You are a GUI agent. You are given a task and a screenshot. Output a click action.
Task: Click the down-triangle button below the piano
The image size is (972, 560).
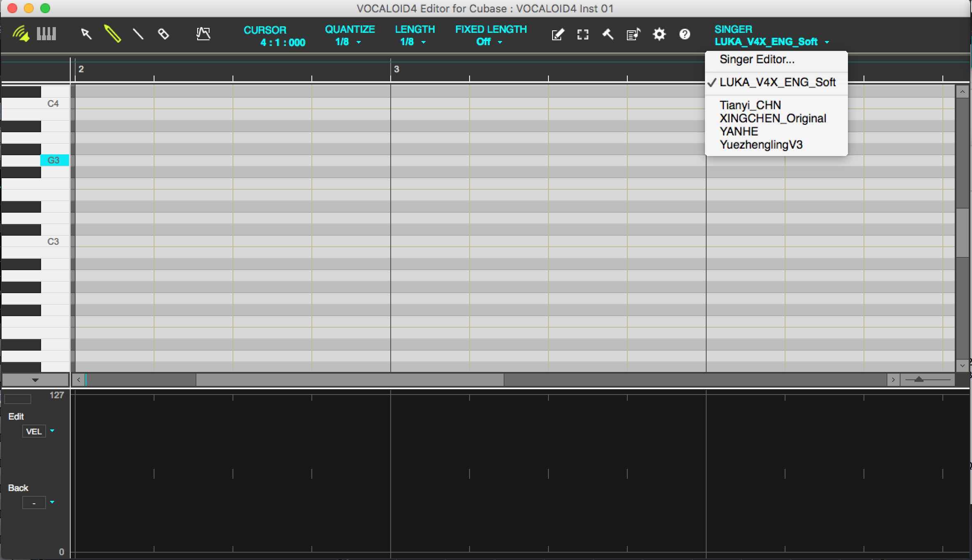[x=35, y=380]
